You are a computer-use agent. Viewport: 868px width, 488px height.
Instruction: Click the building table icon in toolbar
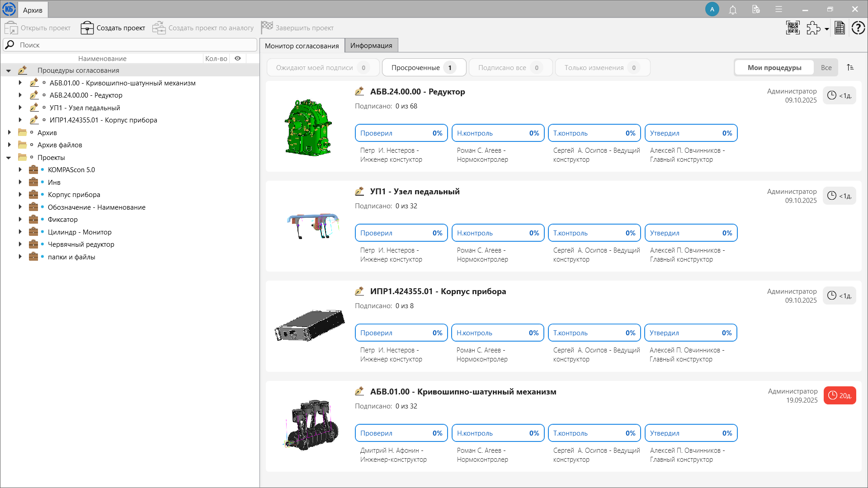[840, 28]
